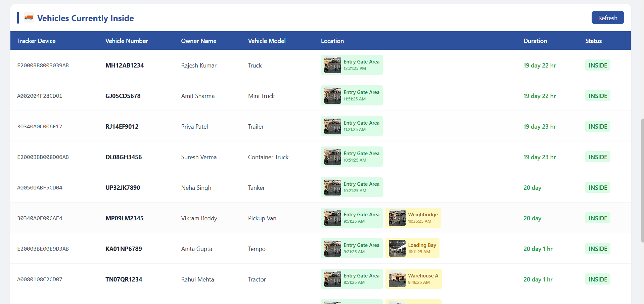Click the Status column header
The image size is (644, 304).
[593, 41]
